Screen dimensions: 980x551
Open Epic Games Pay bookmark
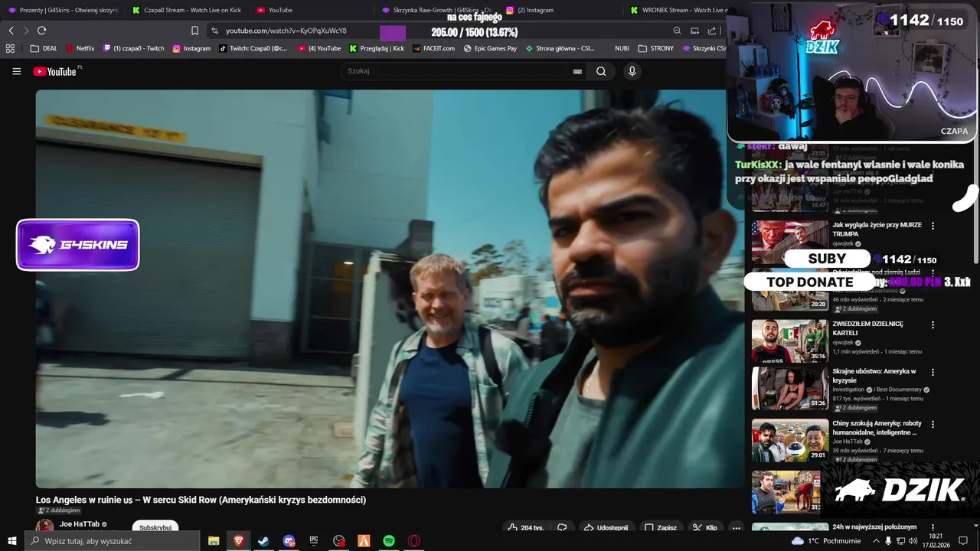coord(490,48)
